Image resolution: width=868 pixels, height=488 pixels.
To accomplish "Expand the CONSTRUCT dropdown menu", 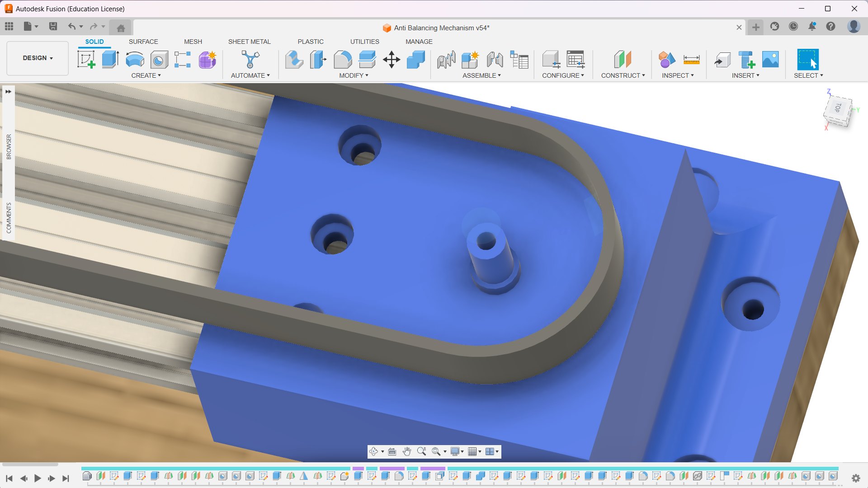I will [623, 75].
